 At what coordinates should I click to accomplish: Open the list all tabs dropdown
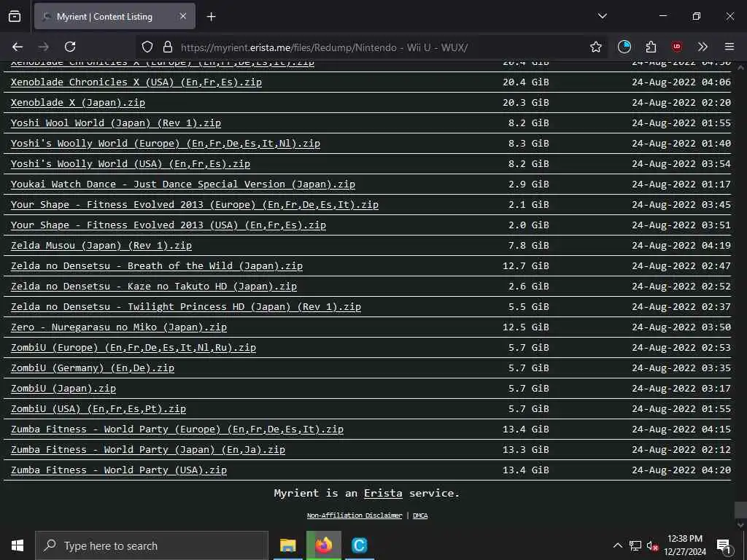pyautogui.click(x=602, y=16)
